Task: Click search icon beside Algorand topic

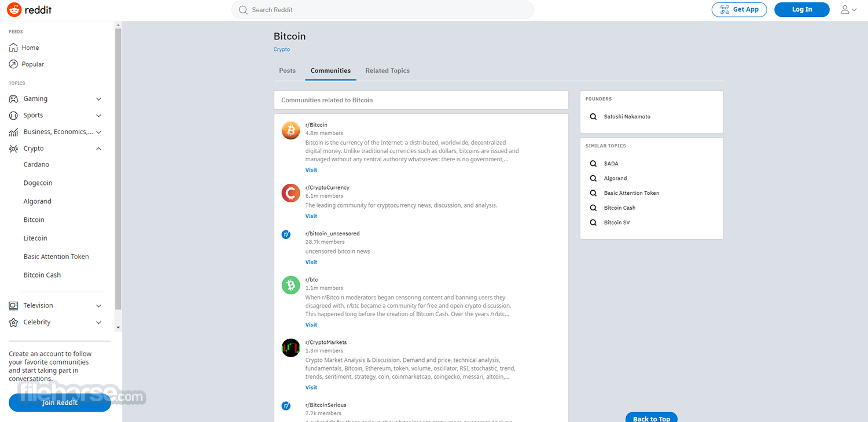Action: pyautogui.click(x=593, y=179)
